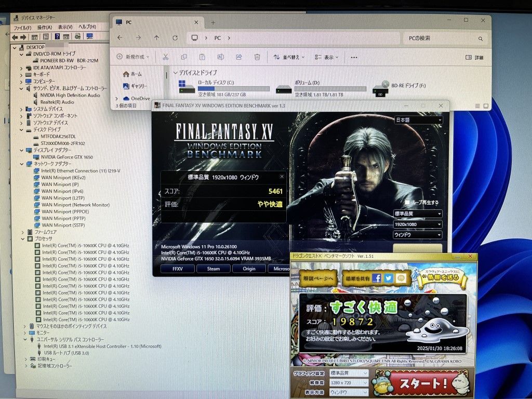Open Device Manager View menu

click(65, 27)
